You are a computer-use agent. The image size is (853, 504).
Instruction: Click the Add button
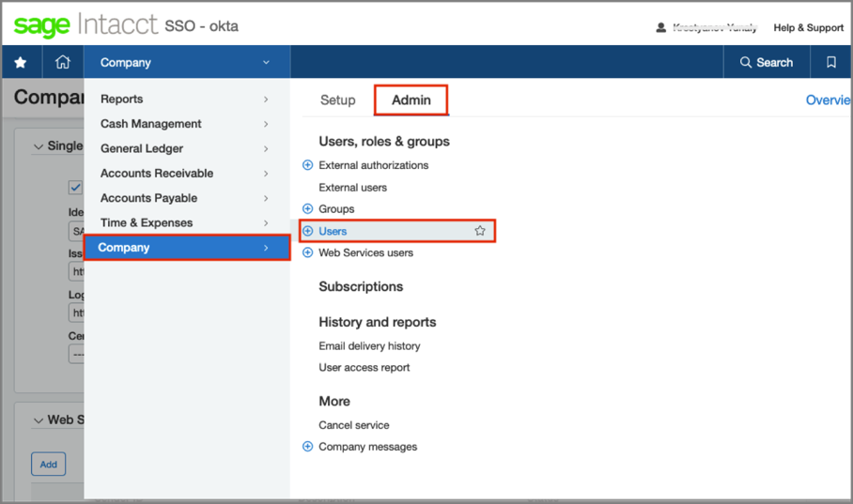tap(48, 464)
